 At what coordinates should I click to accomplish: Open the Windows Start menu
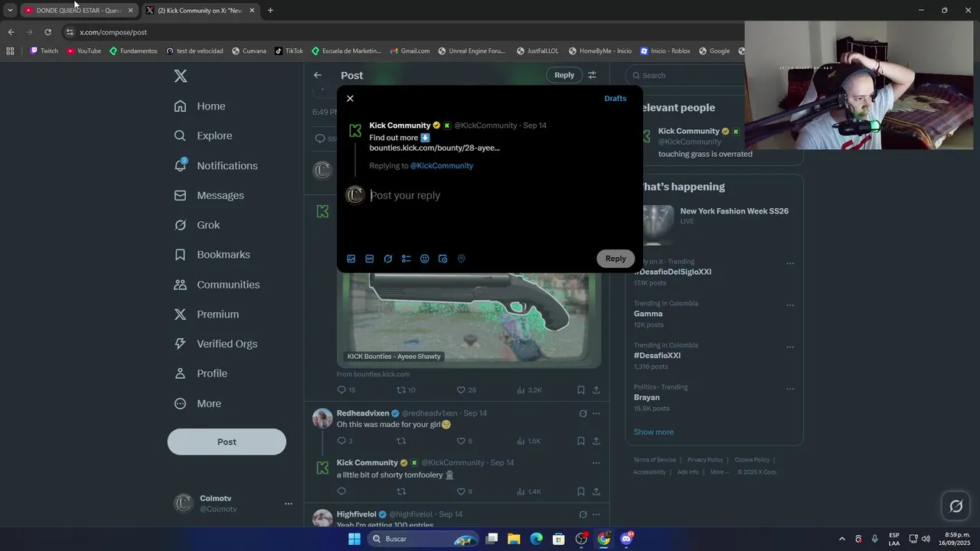(354, 539)
